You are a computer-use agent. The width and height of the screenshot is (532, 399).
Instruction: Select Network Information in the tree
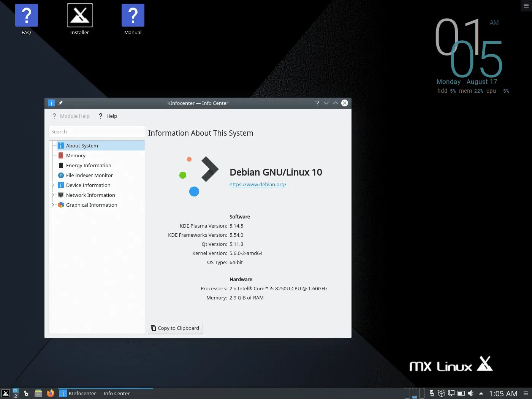click(x=101, y=195)
